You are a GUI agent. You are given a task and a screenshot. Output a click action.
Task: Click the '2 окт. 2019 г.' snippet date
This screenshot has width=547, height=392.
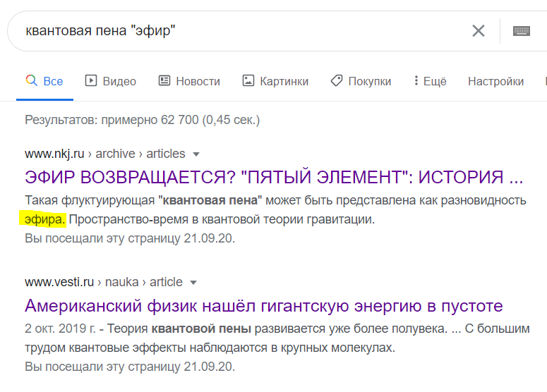[59, 329]
